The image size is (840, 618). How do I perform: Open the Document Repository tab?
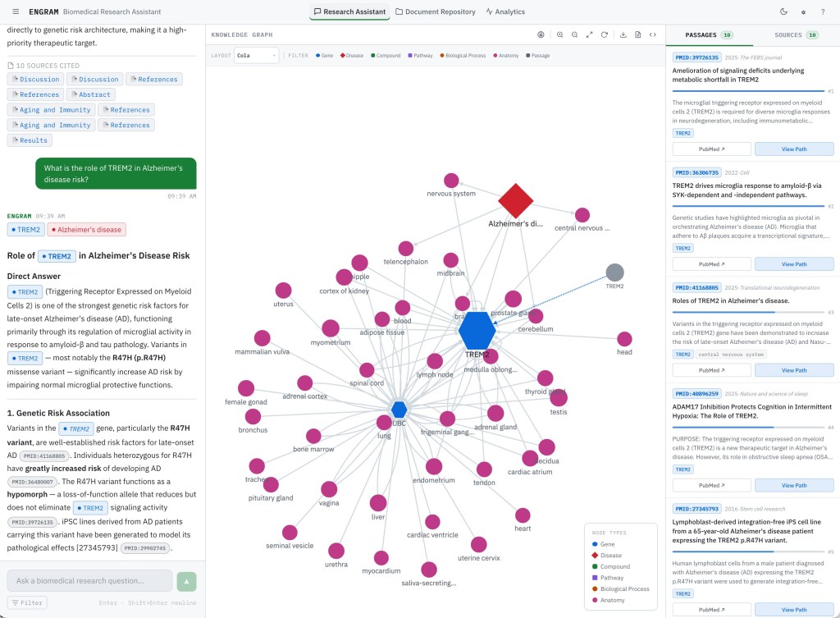(x=436, y=11)
